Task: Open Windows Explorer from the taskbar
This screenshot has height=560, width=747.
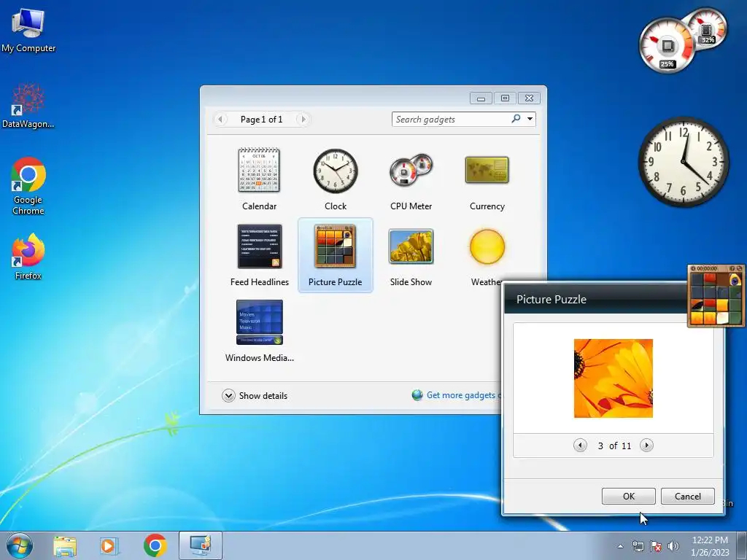Action: tap(65, 545)
